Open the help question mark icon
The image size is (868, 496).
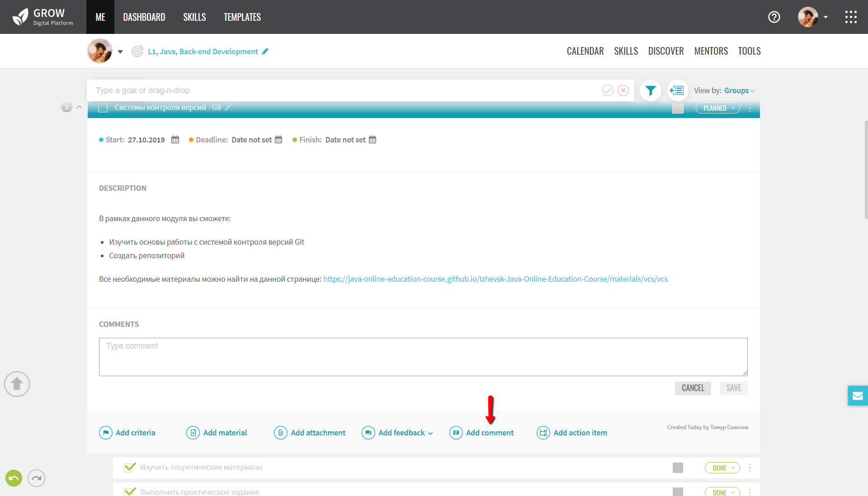774,17
